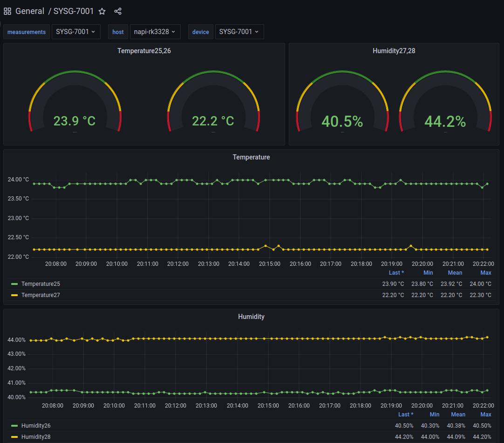Click the Temperature25 green color swatch
Viewport: 504px width, 443px height.
14,284
